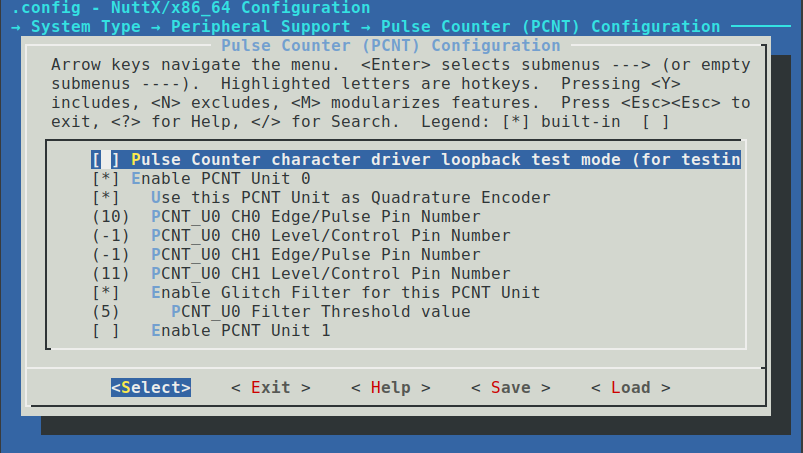Click the Exit button
The width and height of the screenshot is (803, 453).
point(270,388)
